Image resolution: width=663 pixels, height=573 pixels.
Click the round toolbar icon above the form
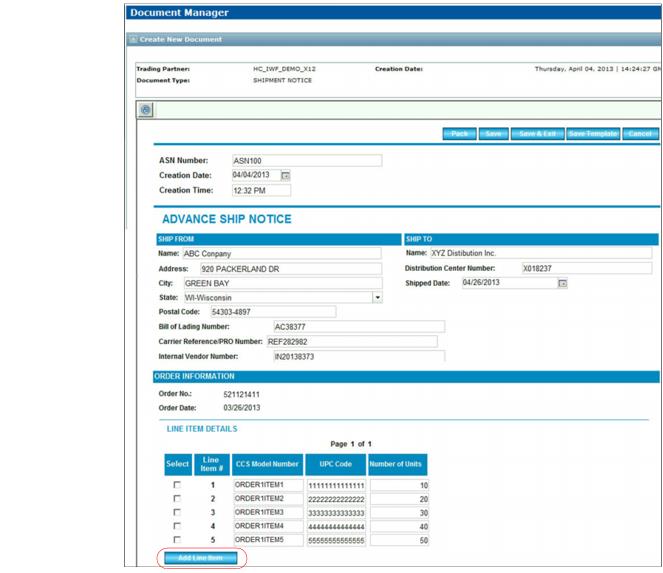(146, 110)
